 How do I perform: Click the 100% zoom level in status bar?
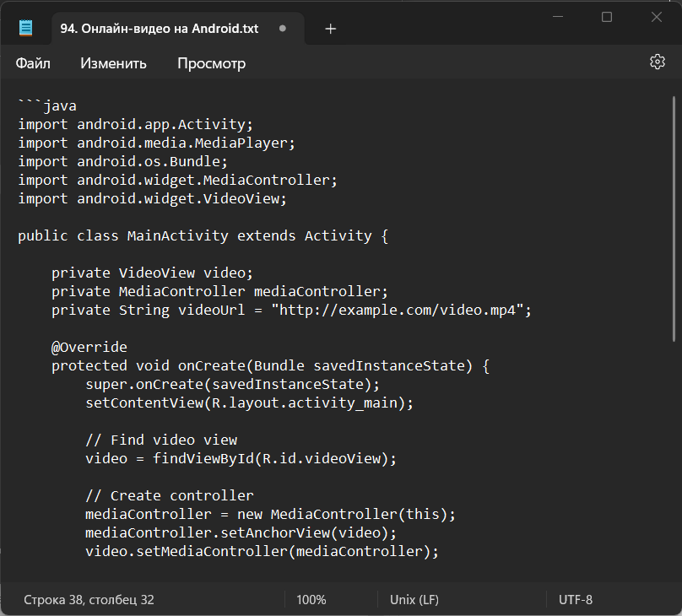pyautogui.click(x=311, y=600)
